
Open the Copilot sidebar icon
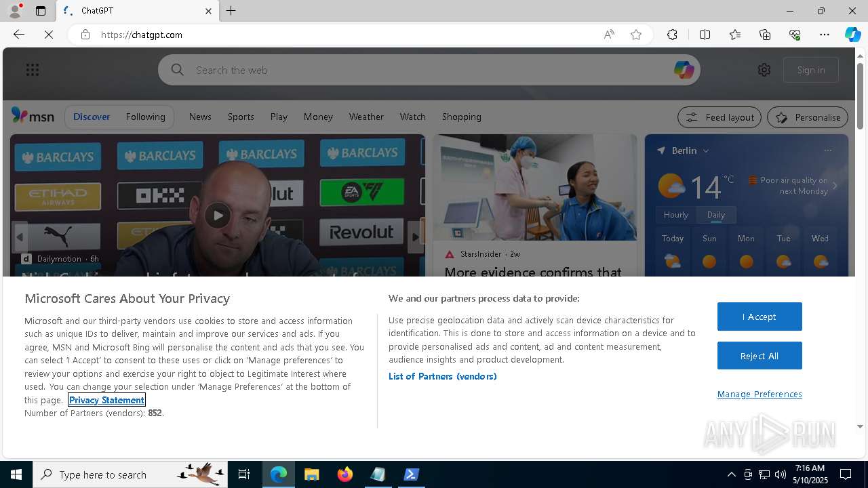tap(852, 35)
